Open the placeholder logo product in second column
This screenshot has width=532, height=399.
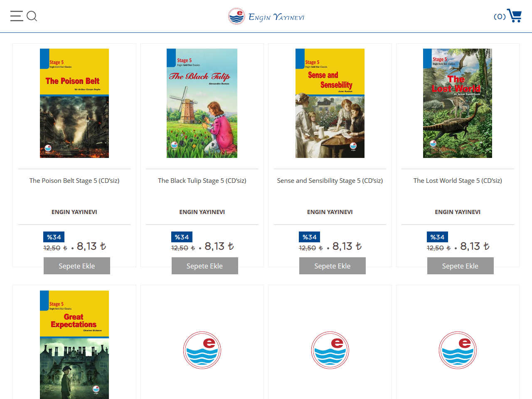pos(202,350)
